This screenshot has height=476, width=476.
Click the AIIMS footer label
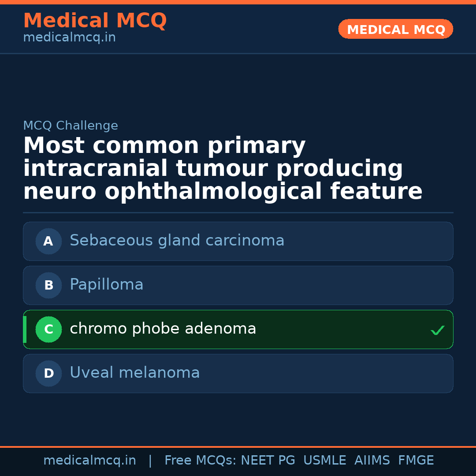(x=372, y=461)
